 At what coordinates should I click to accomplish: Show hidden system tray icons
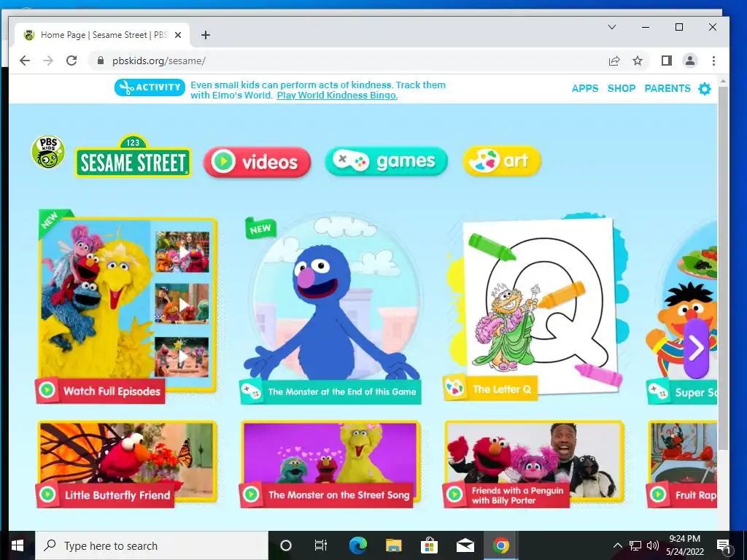coord(617,545)
